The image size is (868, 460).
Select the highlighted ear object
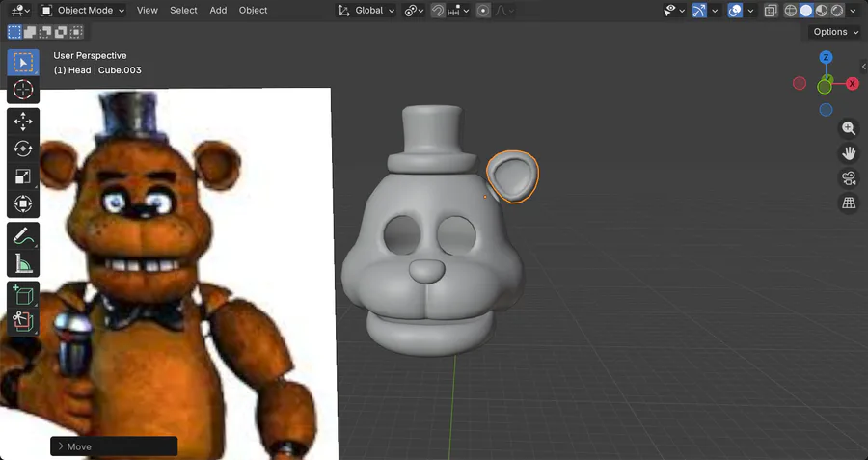(514, 177)
